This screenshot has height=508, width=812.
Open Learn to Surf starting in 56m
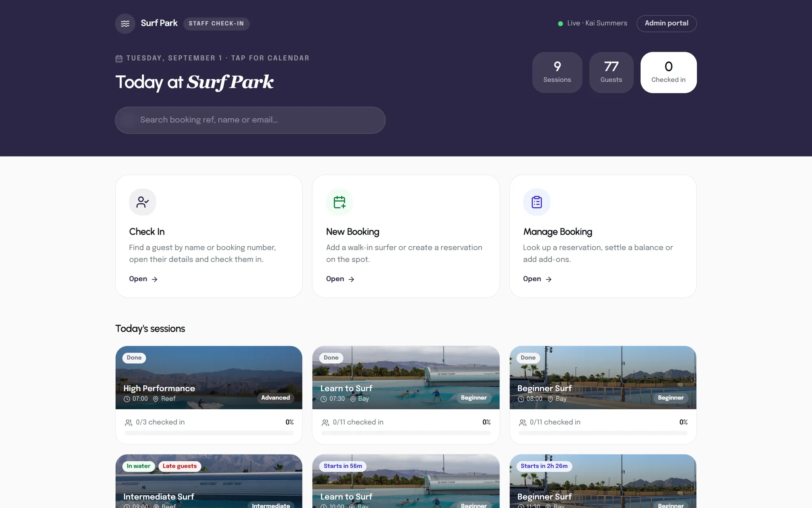[406, 482]
